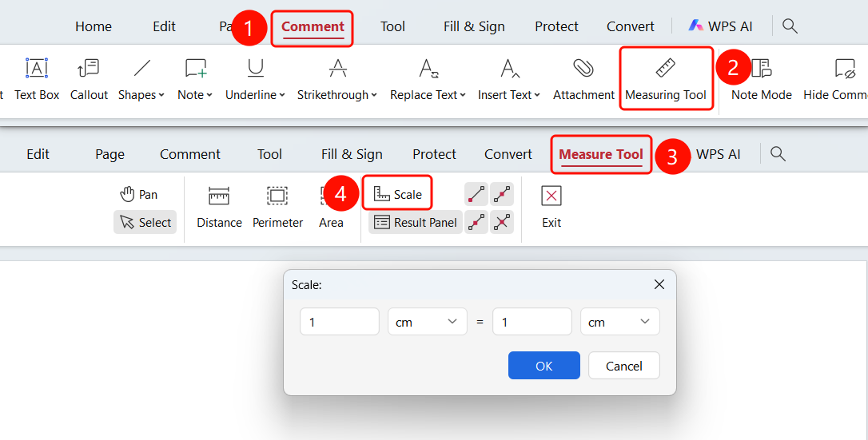Exit the Measure Tool mode
The image size is (868, 440).
point(551,208)
